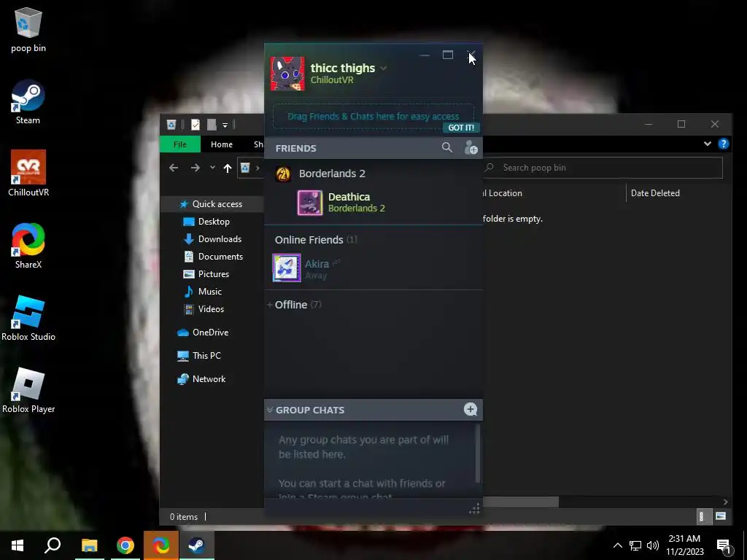
Task: Sort by the Date Deleted column
Action: coord(655,192)
